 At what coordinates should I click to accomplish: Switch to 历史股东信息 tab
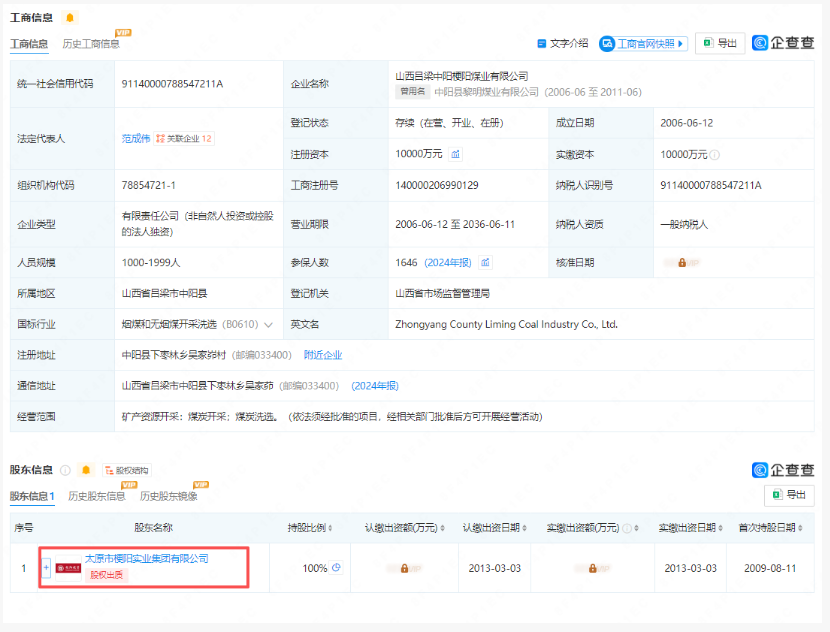point(96,496)
